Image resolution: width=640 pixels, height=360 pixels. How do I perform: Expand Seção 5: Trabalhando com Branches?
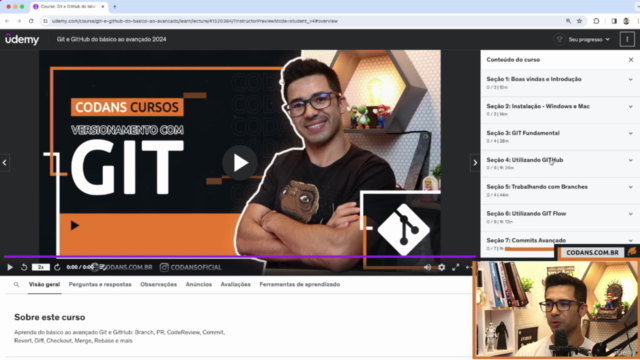point(560,191)
